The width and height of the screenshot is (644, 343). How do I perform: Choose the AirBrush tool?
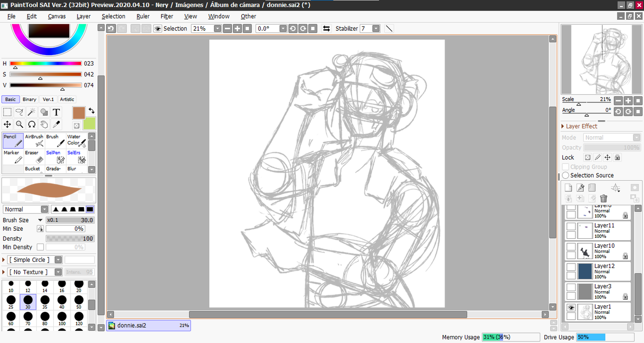[34, 141]
